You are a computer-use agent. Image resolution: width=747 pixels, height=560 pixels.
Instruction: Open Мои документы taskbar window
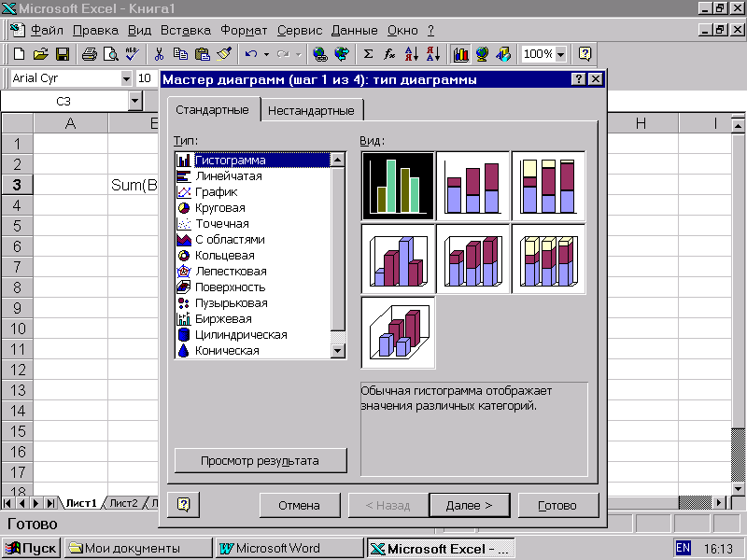138,548
